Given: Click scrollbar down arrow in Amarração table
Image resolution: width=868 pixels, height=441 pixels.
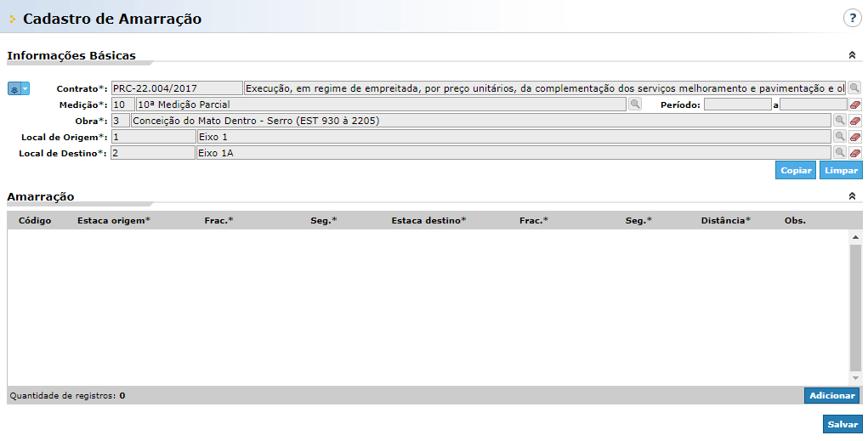Looking at the screenshot, I should click(x=856, y=378).
